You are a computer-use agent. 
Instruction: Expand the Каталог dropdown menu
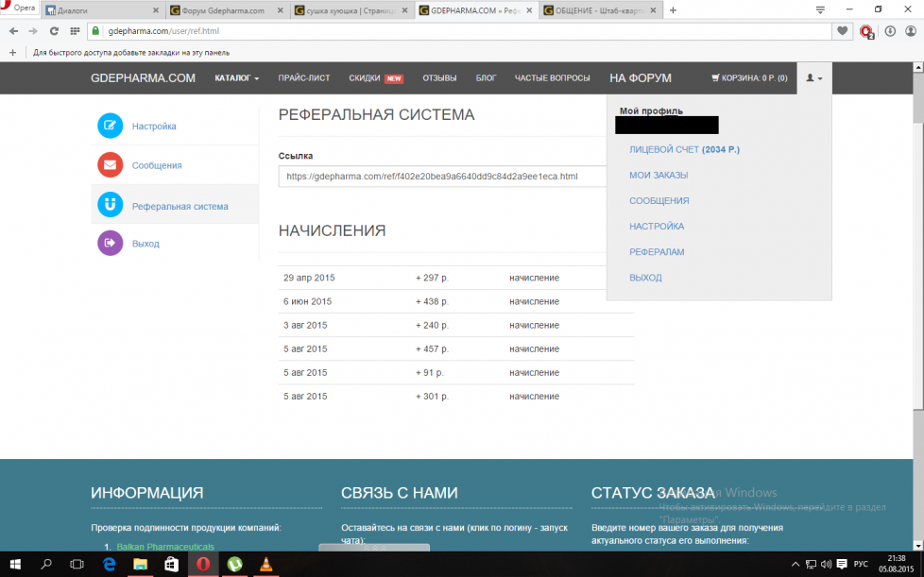coord(236,78)
